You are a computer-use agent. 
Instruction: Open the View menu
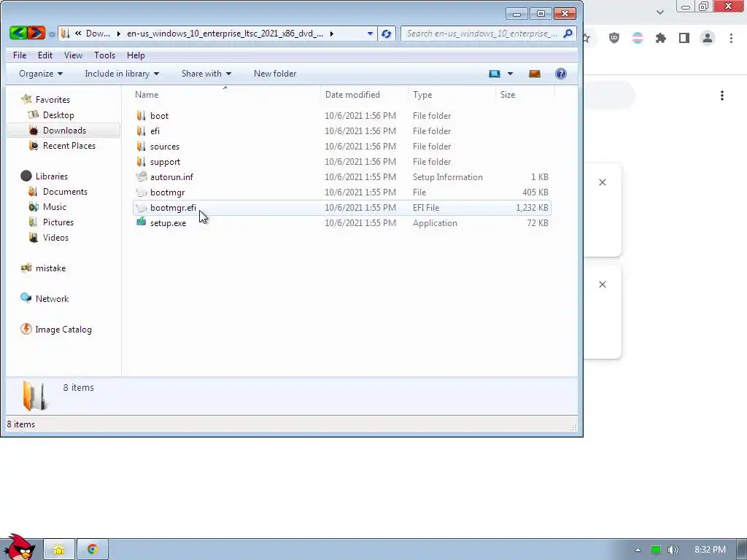click(73, 55)
